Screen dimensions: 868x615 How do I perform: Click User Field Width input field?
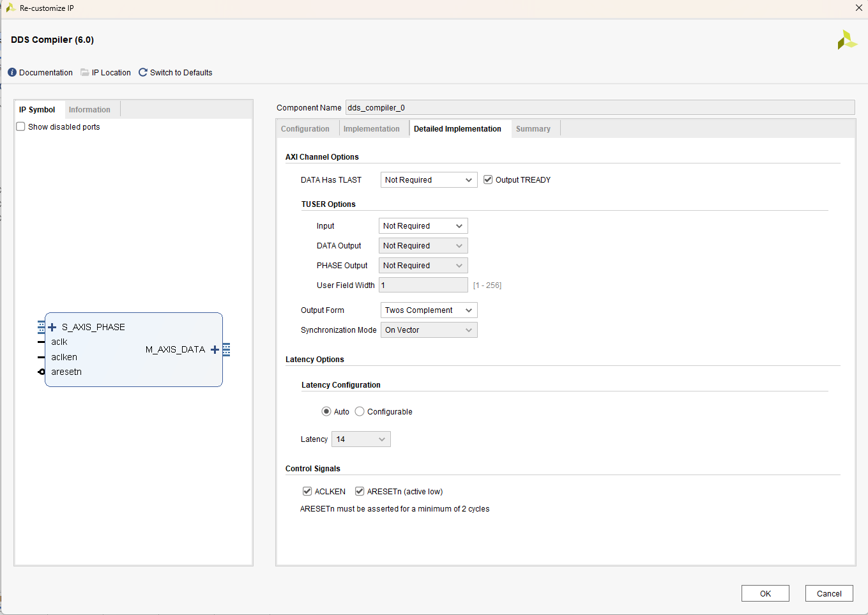pyautogui.click(x=423, y=285)
